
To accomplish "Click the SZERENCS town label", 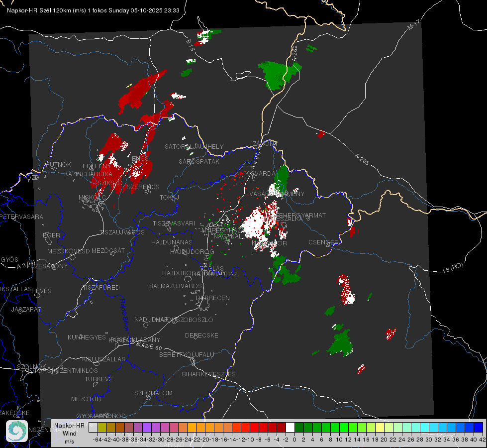I will pos(143,187).
